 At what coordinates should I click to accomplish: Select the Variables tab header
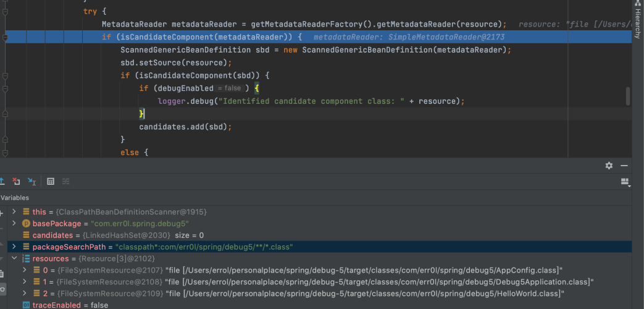[15, 198]
